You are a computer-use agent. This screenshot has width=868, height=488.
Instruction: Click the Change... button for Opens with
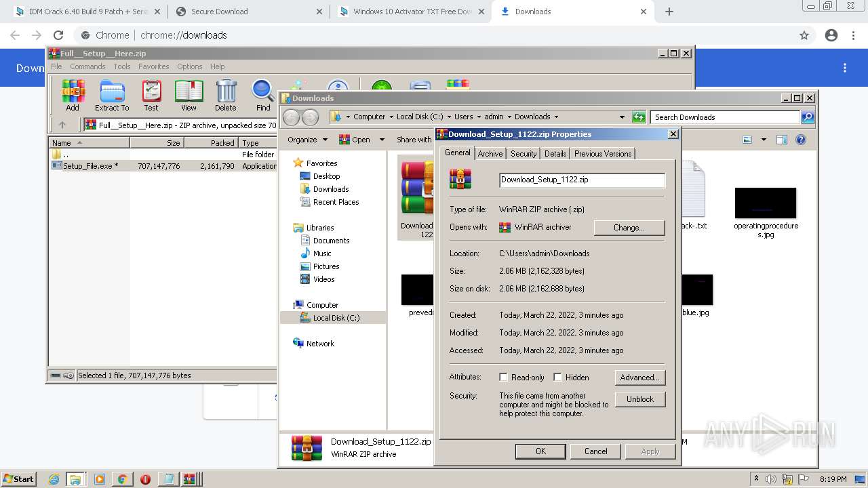[x=629, y=228]
